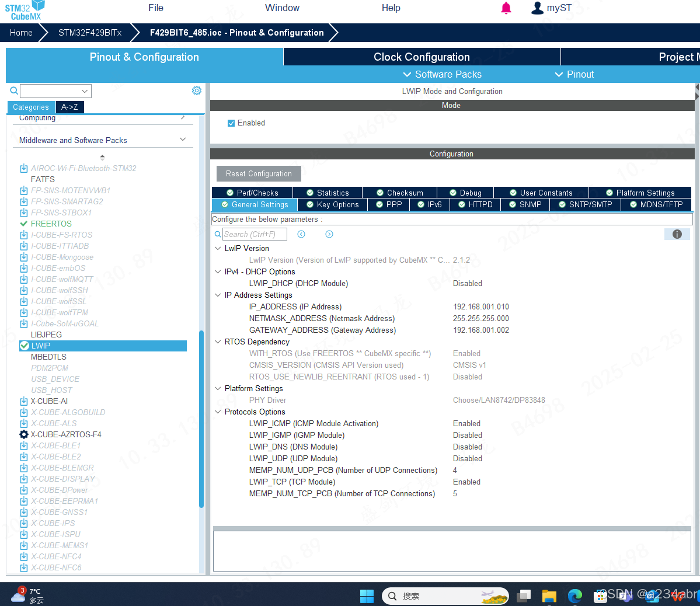Open Windows Start button
700x606 pixels.
[367, 596]
